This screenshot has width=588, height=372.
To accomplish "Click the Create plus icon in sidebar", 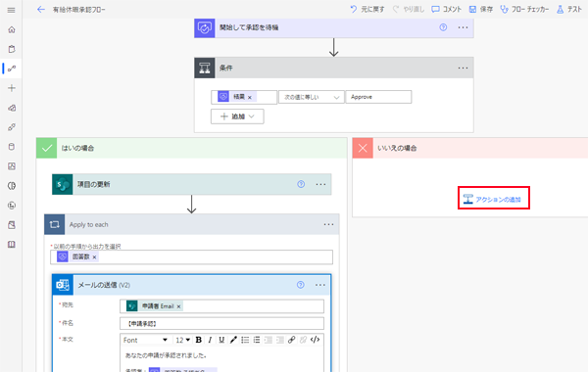I will tap(12, 88).
